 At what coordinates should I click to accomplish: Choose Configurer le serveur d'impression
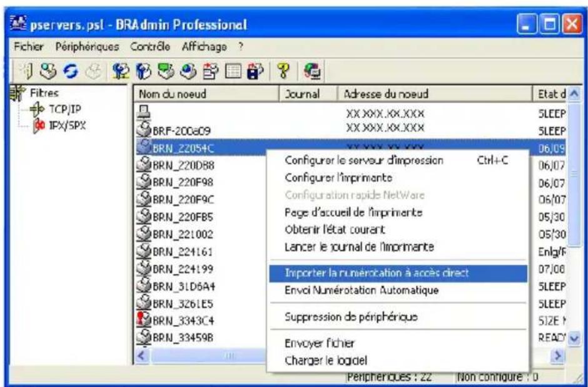click(x=398, y=160)
